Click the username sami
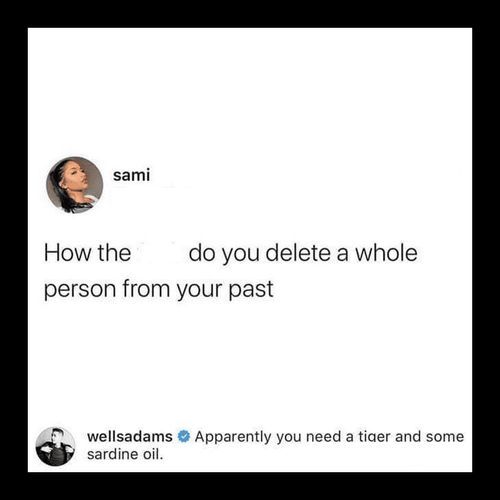The image size is (500, 500). click(x=131, y=175)
